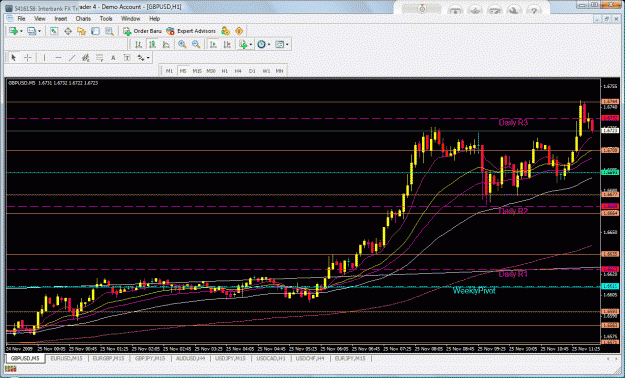625x378 pixels.
Task: Click the Daily R2 label on chart
Action: tap(513, 211)
